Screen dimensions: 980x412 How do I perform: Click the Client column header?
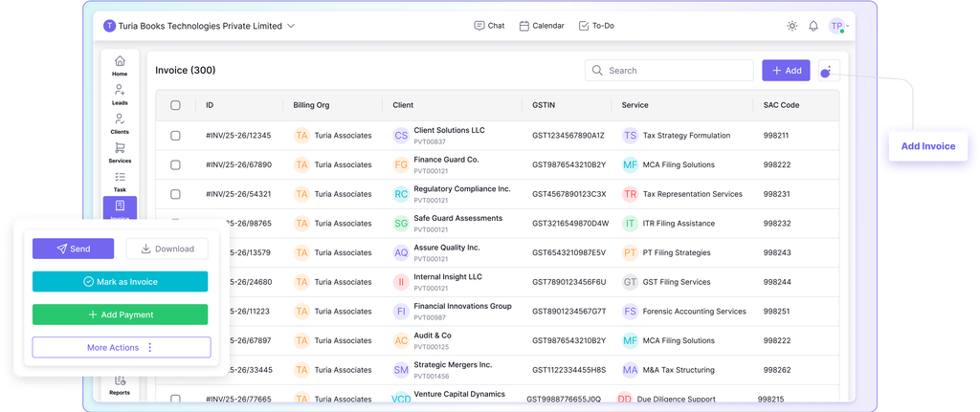tap(403, 105)
